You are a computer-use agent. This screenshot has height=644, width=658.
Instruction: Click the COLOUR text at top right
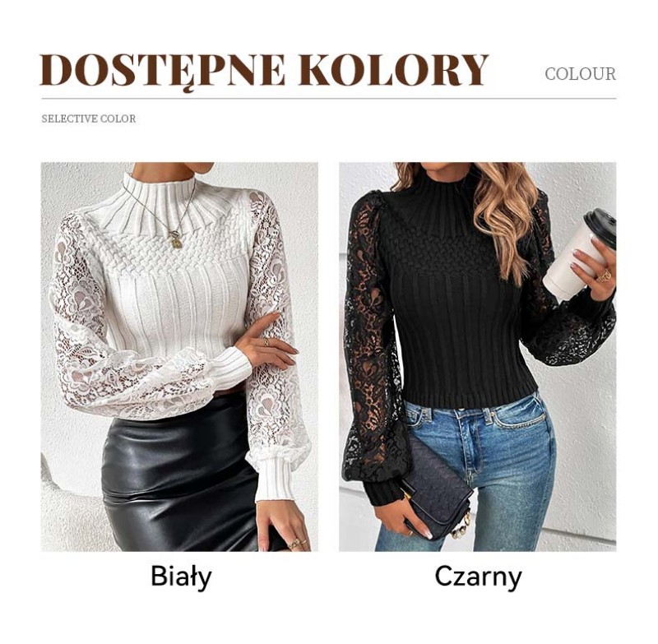581,74
